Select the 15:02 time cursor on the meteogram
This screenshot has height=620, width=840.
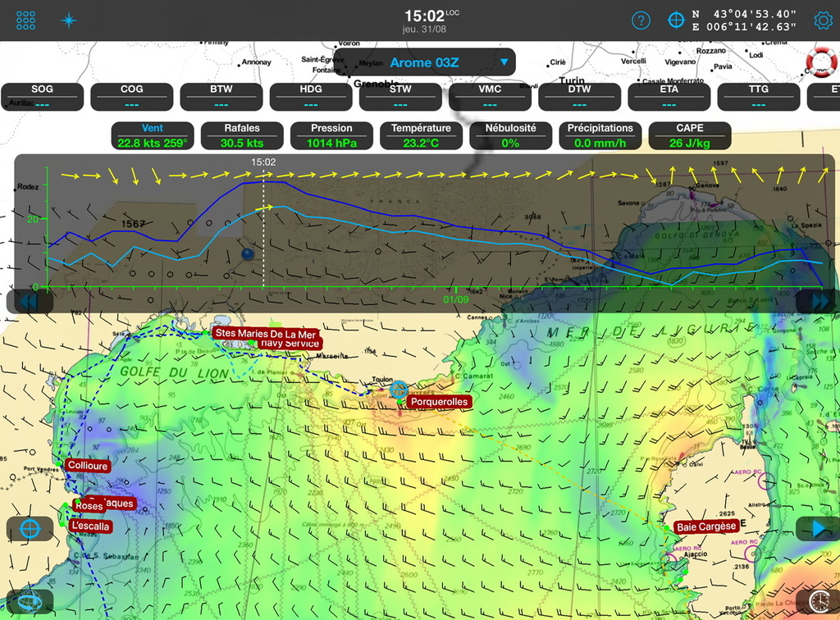[263, 162]
